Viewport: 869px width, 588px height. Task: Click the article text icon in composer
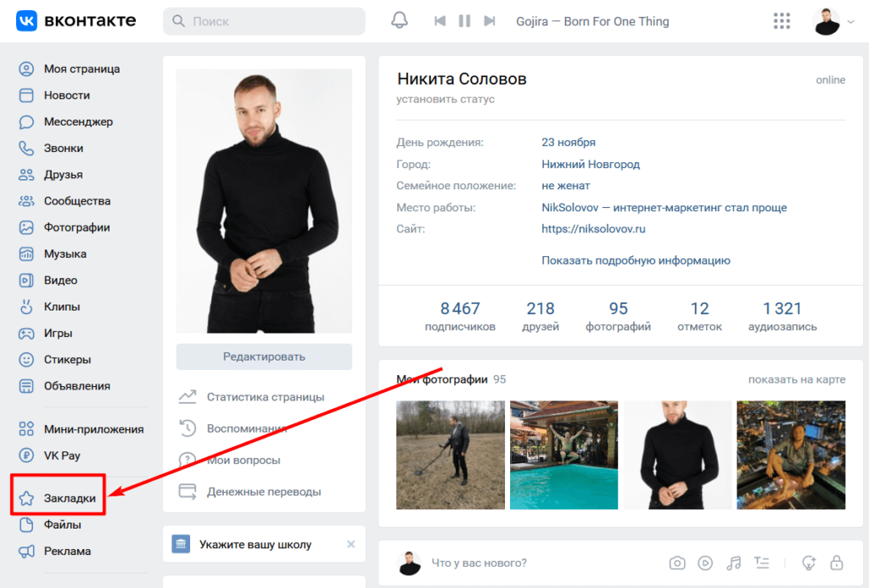[762, 563]
